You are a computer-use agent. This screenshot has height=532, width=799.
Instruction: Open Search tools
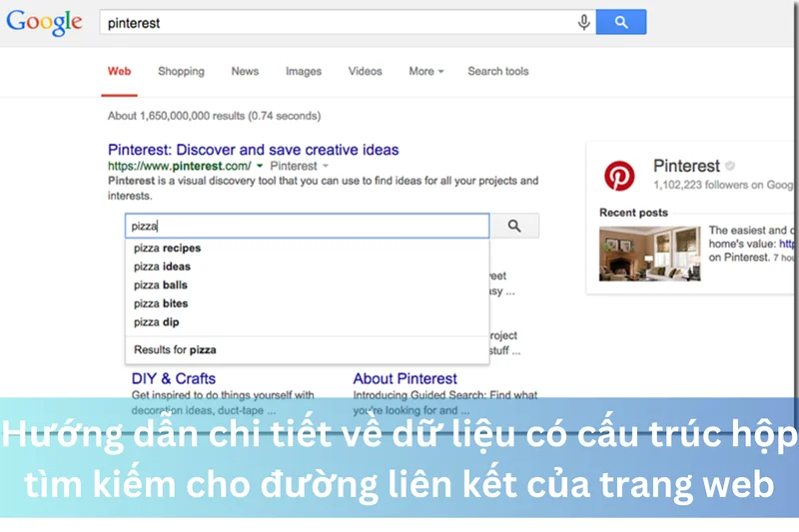coord(497,71)
